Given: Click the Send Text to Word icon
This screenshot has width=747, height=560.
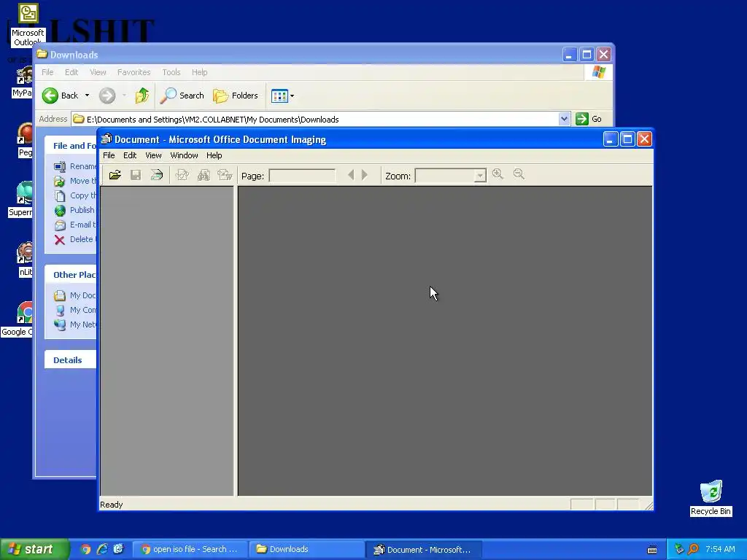Looking at the screenshot, I should (x=225, y=175).
